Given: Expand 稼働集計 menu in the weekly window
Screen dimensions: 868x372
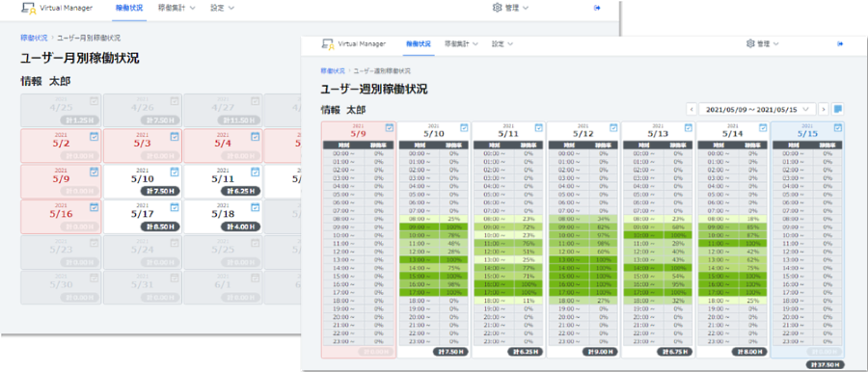Looking at the screenshot, I should tap(461, 43).
